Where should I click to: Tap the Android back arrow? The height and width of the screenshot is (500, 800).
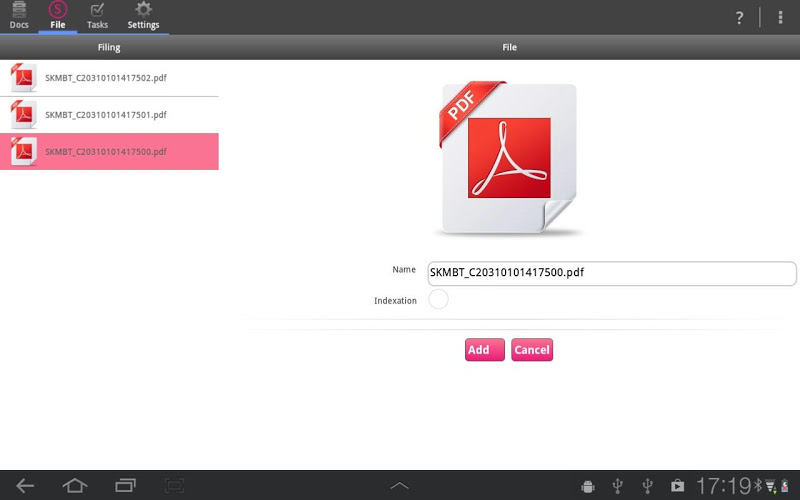24,486
